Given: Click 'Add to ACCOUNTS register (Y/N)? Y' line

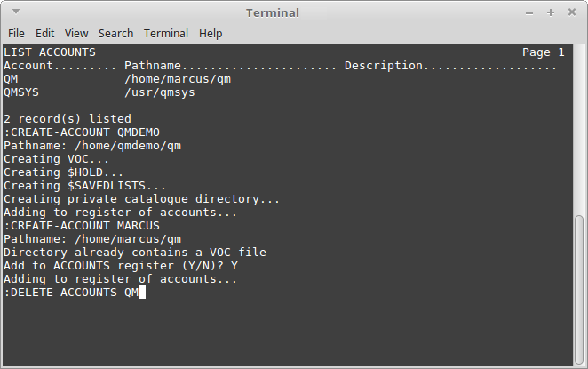Looking at the screenshot, I should 121,266.
